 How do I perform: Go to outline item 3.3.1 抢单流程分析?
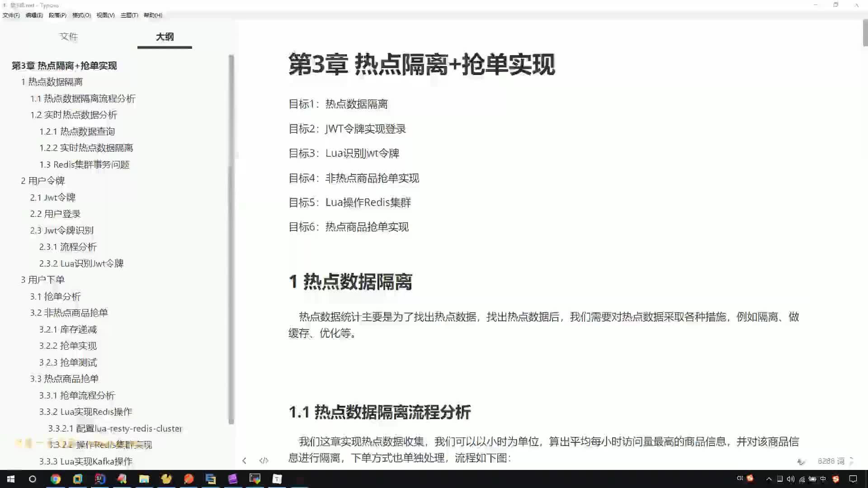[77, 395]
